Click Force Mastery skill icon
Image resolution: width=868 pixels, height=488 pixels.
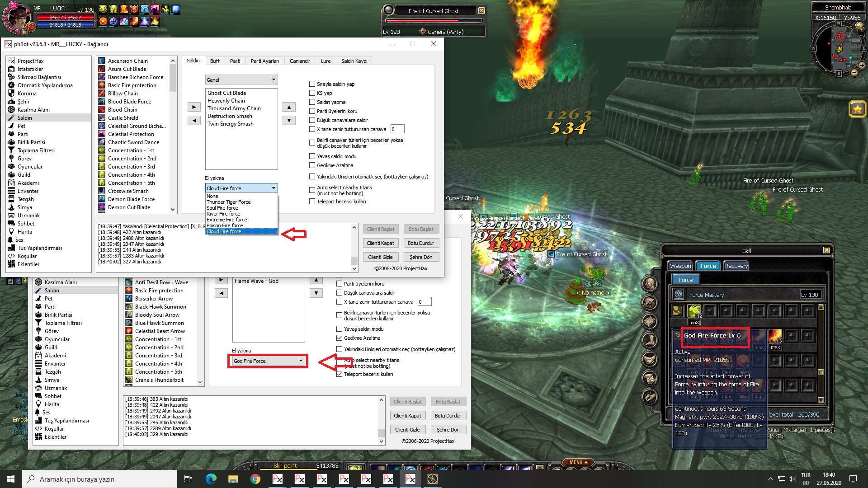coord(678,295)
